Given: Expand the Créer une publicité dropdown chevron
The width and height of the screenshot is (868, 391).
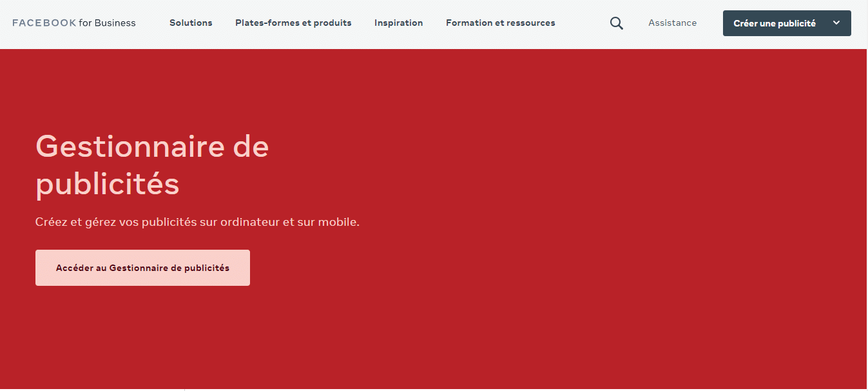Looking at the screenshot, I should [x=836, y=23].
